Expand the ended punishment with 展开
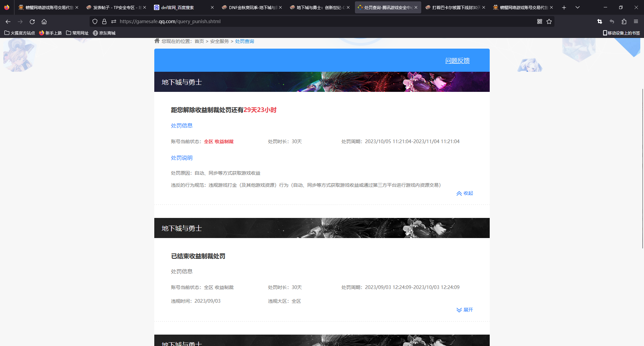 click(x=465, y=310)
